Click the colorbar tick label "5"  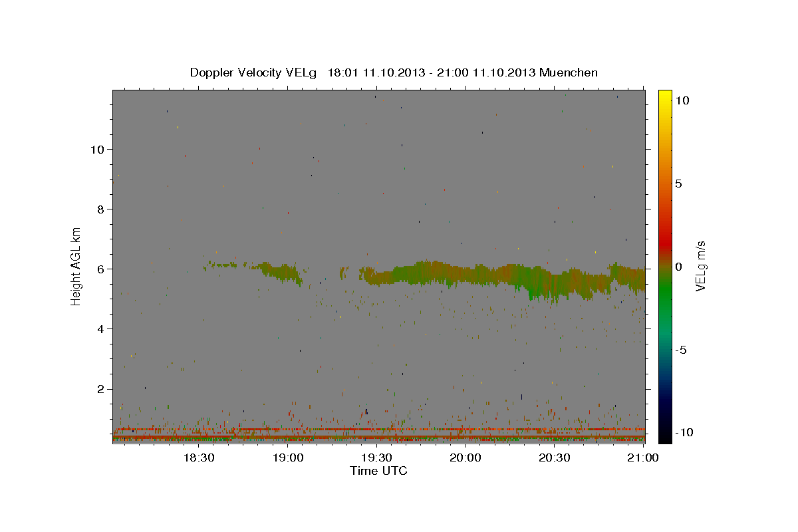(678, 184)
